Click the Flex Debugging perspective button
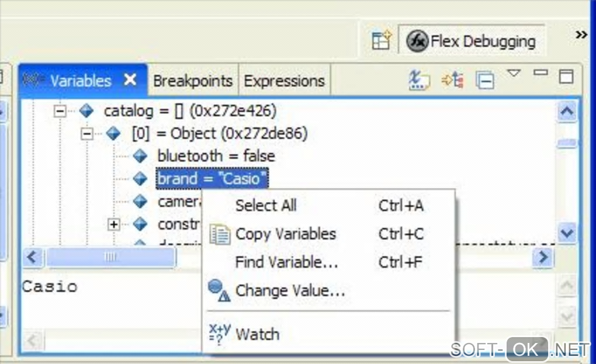Screen dimensions: 596x364 472,41
